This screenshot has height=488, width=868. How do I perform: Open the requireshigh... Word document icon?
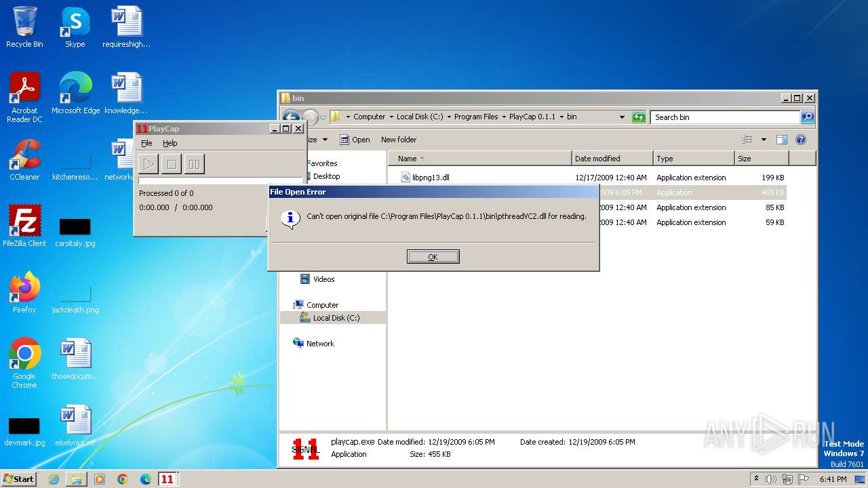coord(126,28)
